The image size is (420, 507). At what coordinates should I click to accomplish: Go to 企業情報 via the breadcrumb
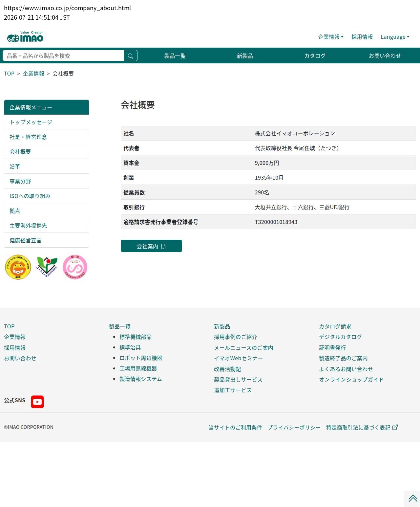pyautogui.click(x=33, y=74)
